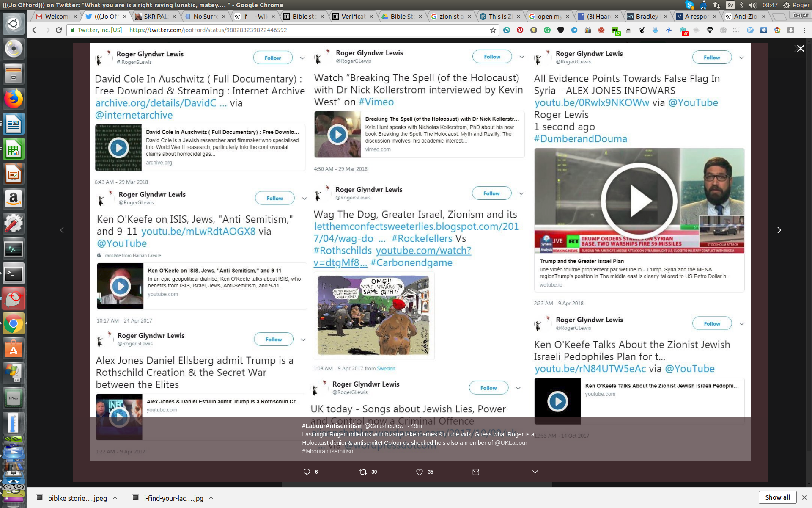The height and width of the screenshot is (508, 812).
Task: Open the Chrome three-dot menu
Action: pos(804,30)
